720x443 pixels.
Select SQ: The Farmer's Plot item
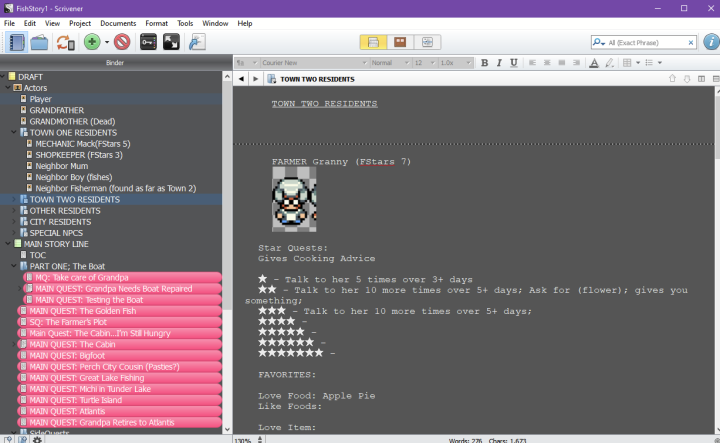click(x=68, y=322)
